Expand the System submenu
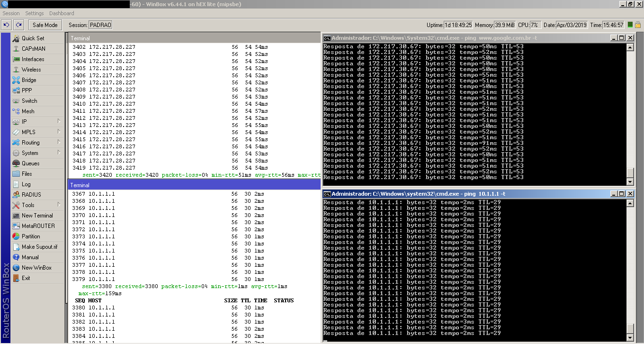 [37, 153]
